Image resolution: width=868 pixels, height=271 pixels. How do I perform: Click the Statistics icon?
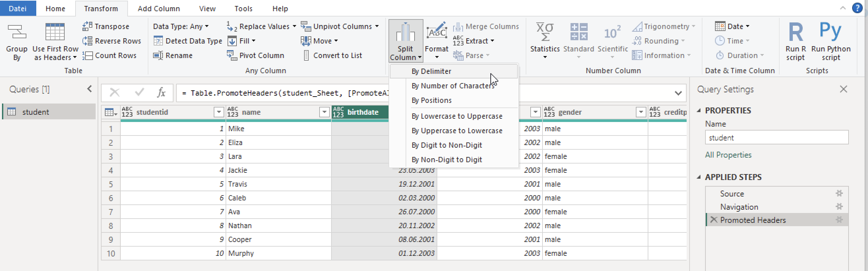545,32
